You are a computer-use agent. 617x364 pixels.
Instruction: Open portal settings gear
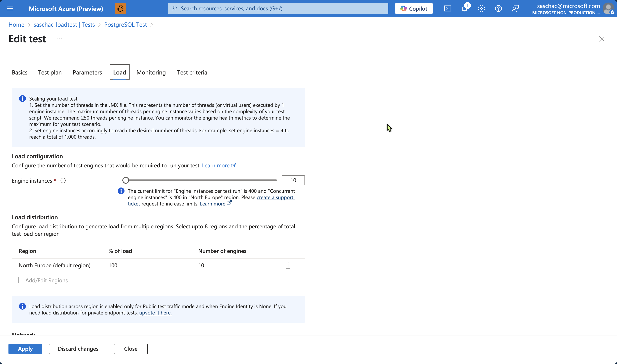[x=481, y=9]
